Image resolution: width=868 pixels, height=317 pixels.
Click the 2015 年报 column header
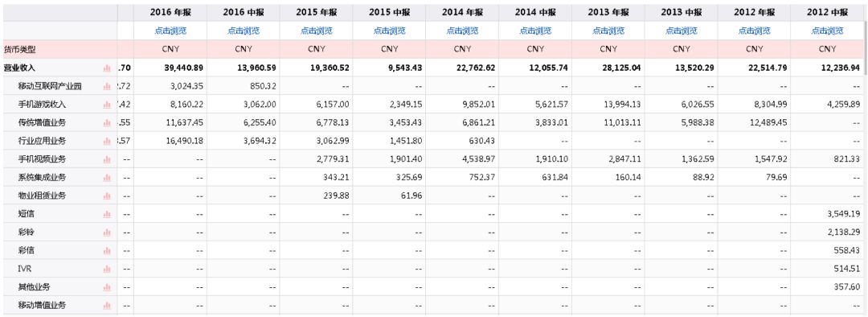pyautogui.click(x=317, y=13)
